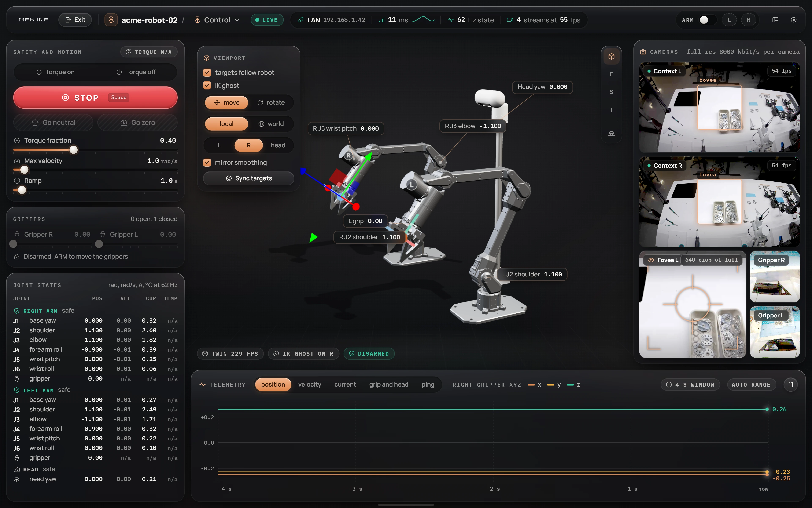Switch viewport to front view F

pyautogui.click(x=611, y=74)
